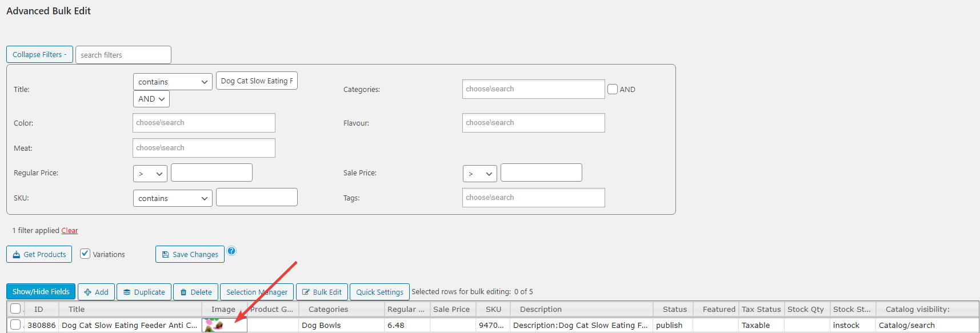This screenshot has width=980, height=333.
Task: Click the SKU column header
Action: [493, 309]
